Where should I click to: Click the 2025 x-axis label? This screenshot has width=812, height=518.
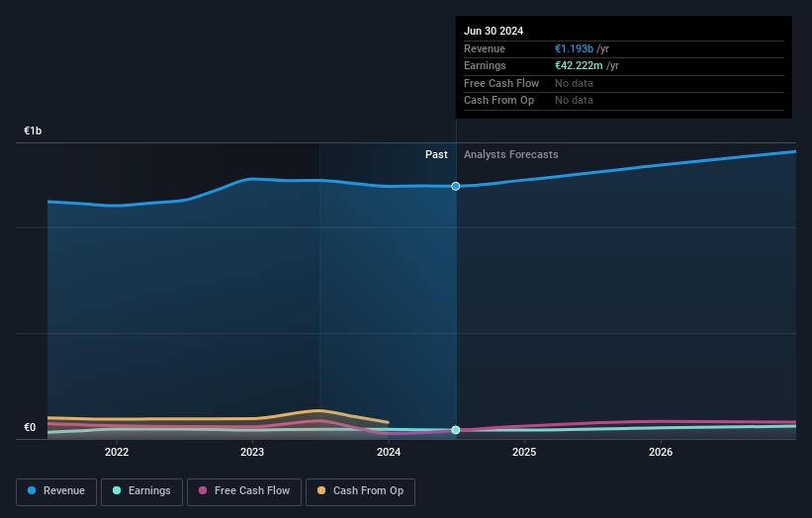pyautogui.click(x=524, y=453)
